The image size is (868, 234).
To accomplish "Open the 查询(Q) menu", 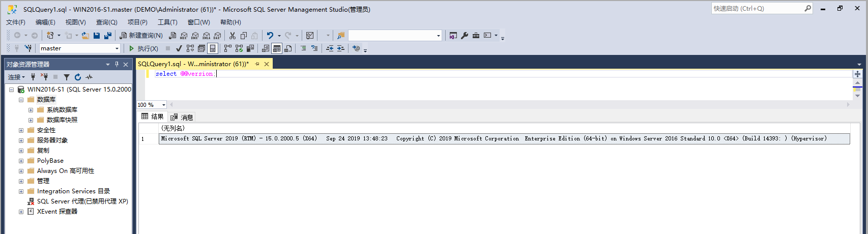I will (x=107, y=22).
